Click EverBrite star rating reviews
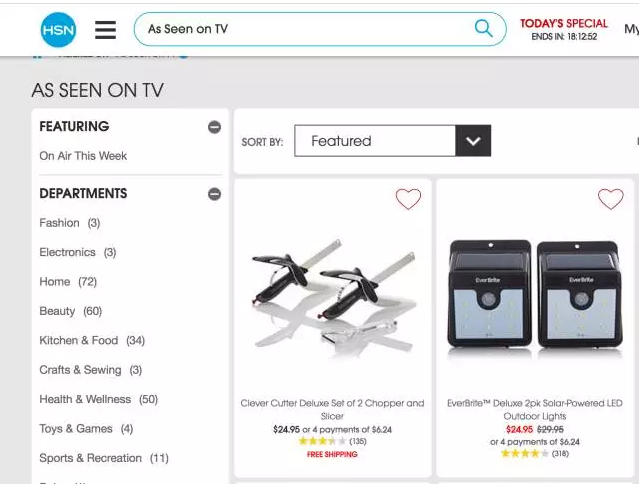 coord(535,453)
